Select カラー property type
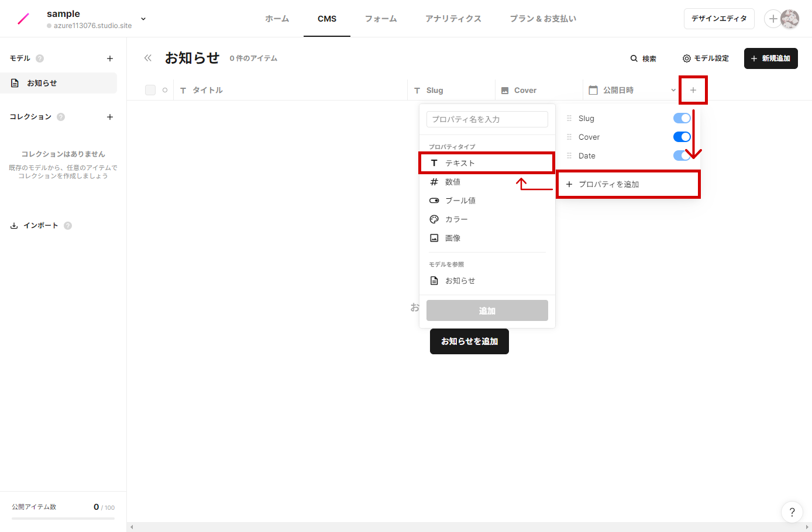This screenshot has width=812, height=532. 456,219
